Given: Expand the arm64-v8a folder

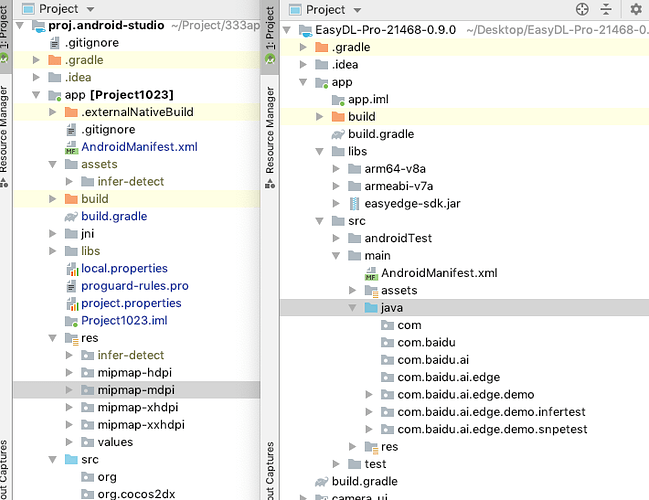Looking at the screenshot, I should click(x=336, y=169).
